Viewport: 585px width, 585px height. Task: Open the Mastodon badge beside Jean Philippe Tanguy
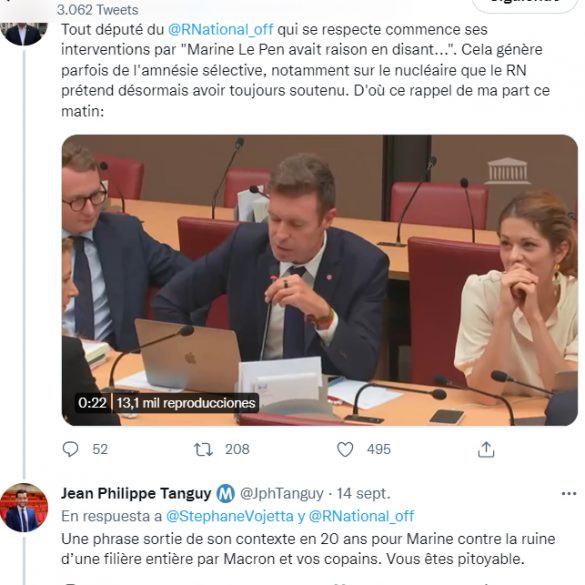click(226, 494)
